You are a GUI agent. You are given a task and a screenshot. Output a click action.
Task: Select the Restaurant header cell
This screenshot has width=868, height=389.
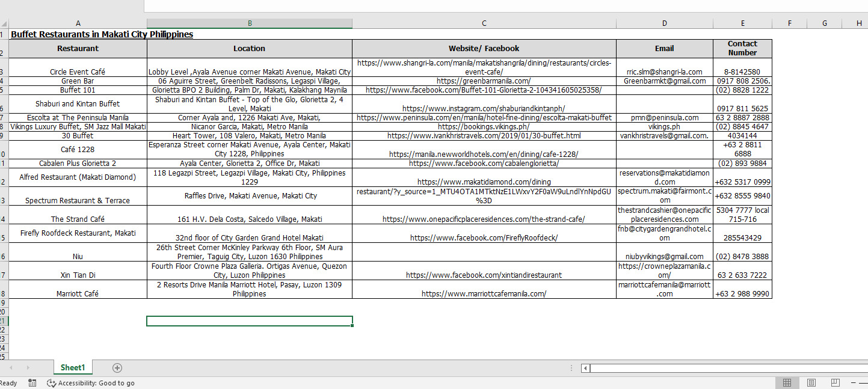point(78,49)
